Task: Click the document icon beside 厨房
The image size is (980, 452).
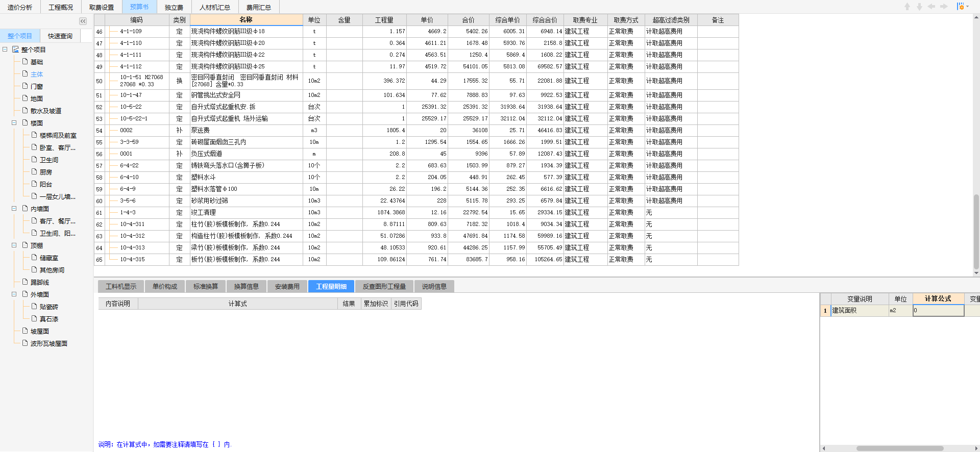Action: [34, 172]
